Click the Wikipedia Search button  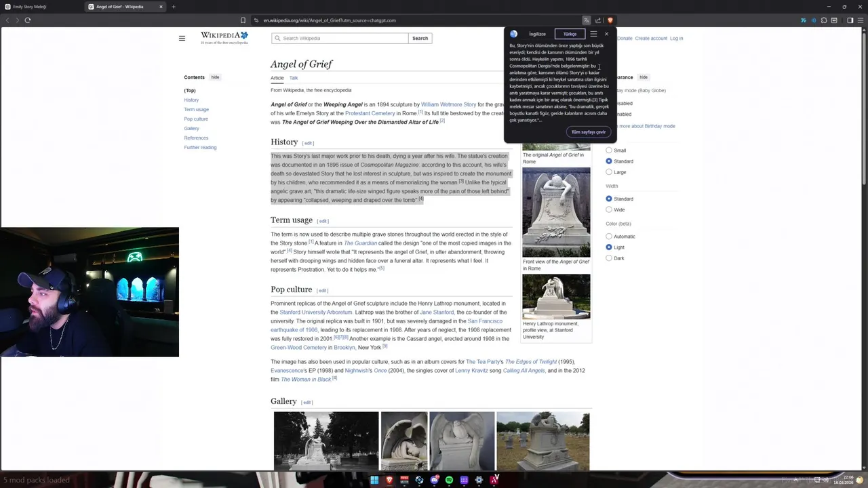pos(420,39)
